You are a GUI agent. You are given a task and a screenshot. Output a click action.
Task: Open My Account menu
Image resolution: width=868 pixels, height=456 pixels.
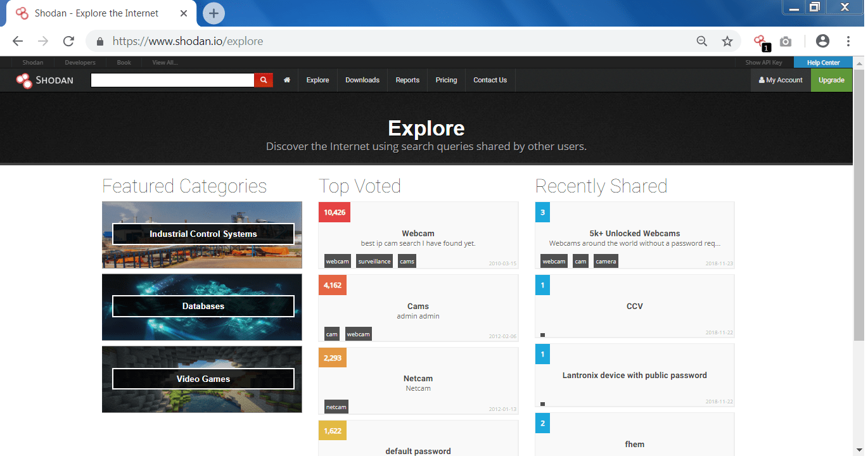click(x=781, y=80)
